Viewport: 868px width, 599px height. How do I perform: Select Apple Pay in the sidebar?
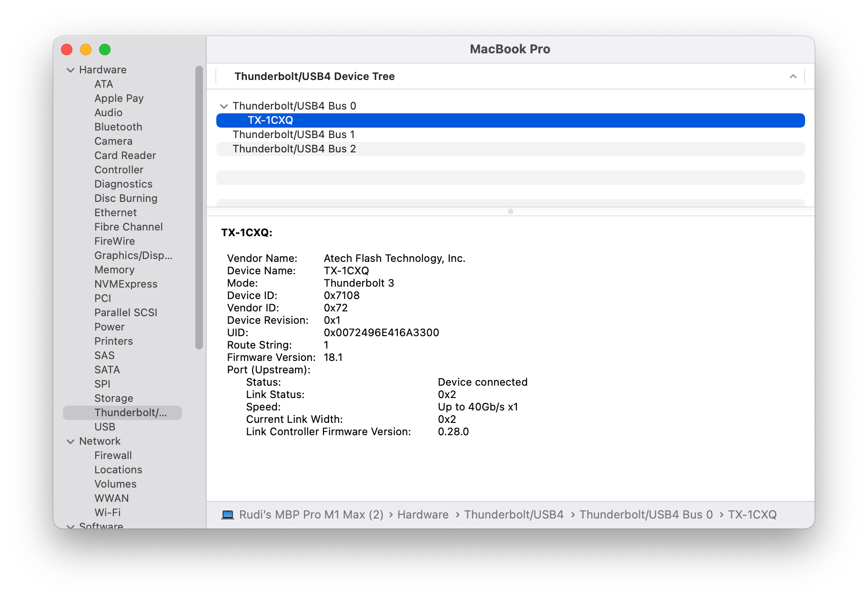(119, 99)
